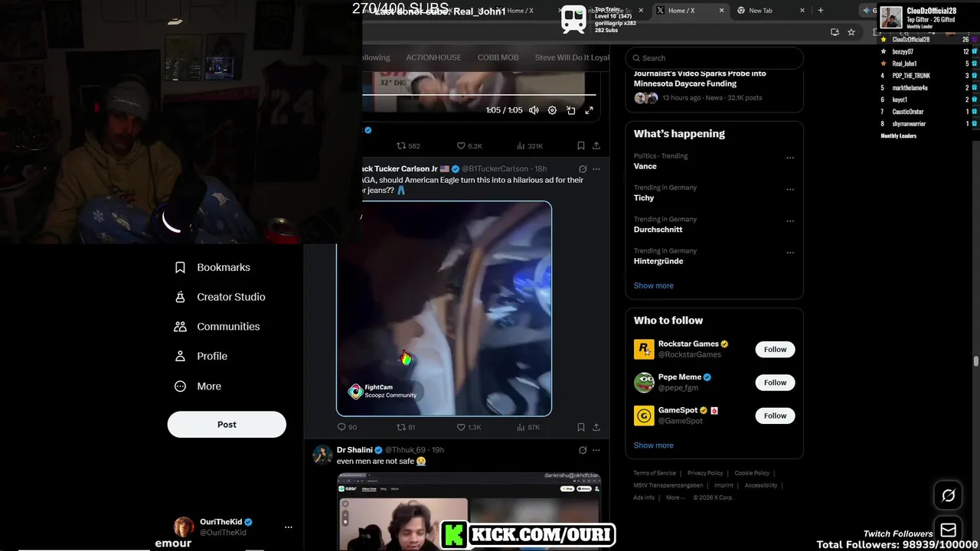Open more options for Vance trend
The image size is (980, 551).
[790, 158]
